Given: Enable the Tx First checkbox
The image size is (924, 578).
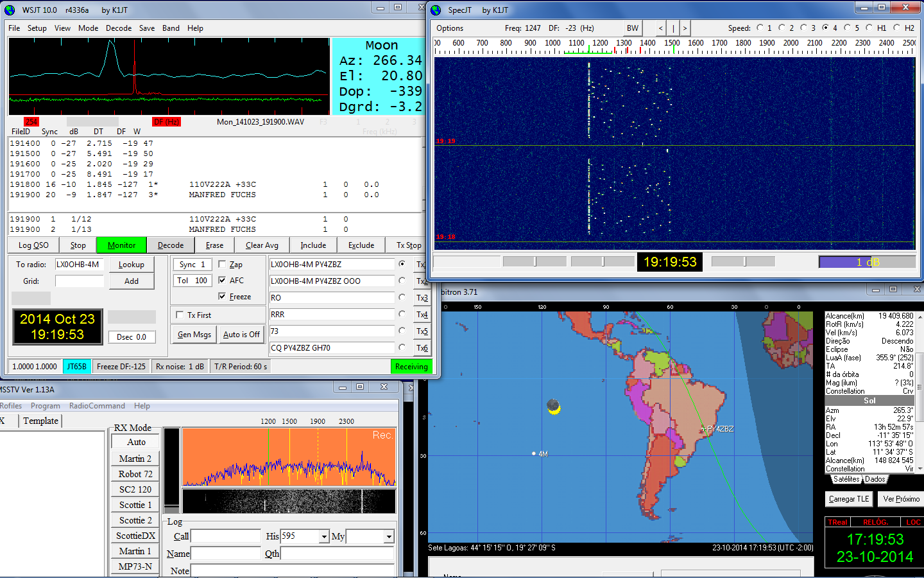Looking at the screenshot, I should (180, 315).
